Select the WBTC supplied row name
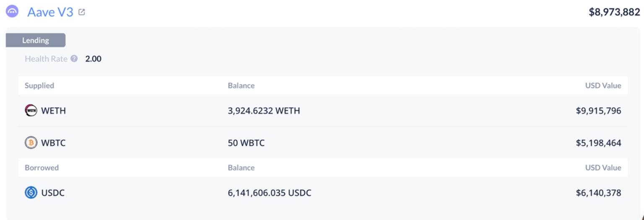The width and height of the screenshot is (644, 220). tap(53, 143)
